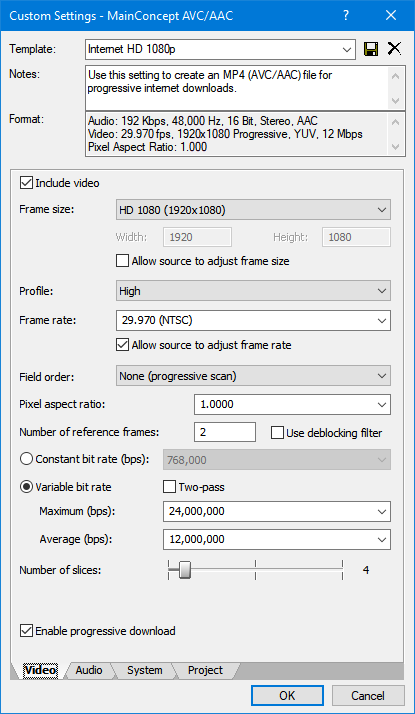
Task: Delete the template with the X icon
Action: coord(394,49)
